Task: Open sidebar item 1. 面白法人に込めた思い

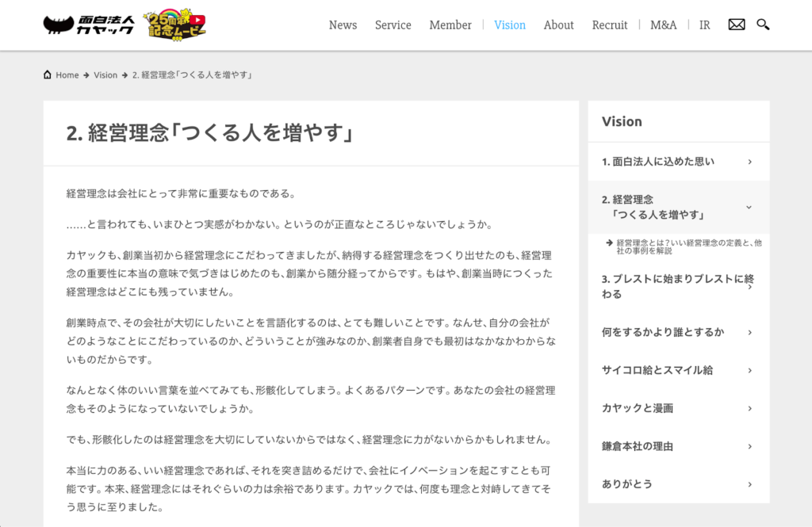Action: click(657, 162)
